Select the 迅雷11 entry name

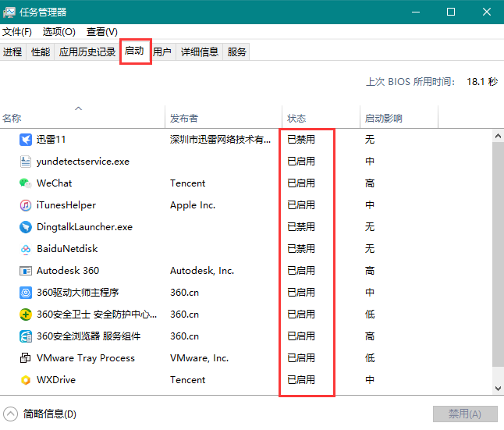pyautogui.click(x=51, y=140)
